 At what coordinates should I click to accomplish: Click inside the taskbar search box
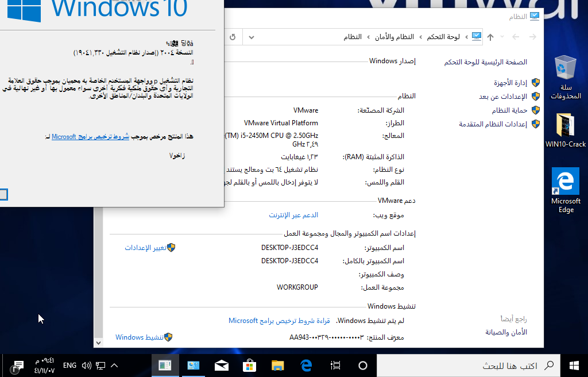point(468,366)
